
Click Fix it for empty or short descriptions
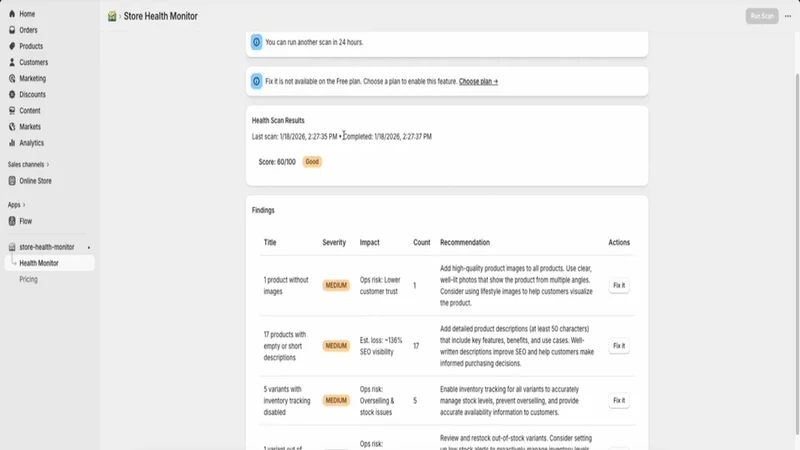click(619, 345)
